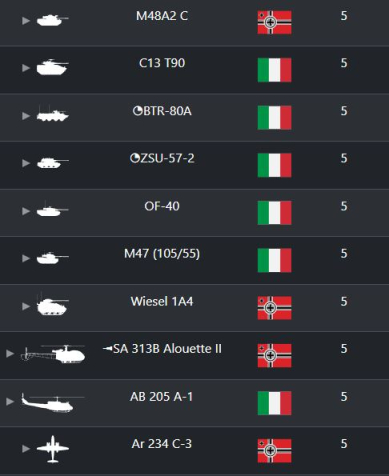389x476 pixels.
Task: Click the German flag beside Wiesel 1A4
Action: coord(274,308)
